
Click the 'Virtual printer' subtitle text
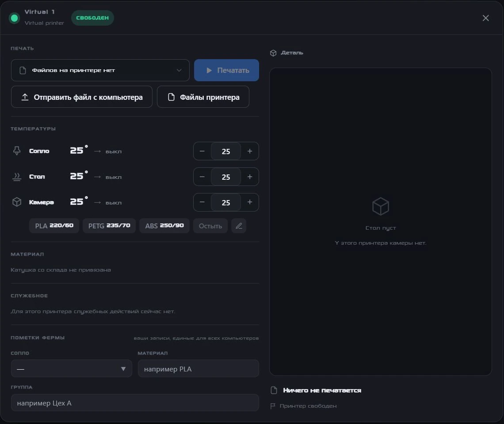44,23
